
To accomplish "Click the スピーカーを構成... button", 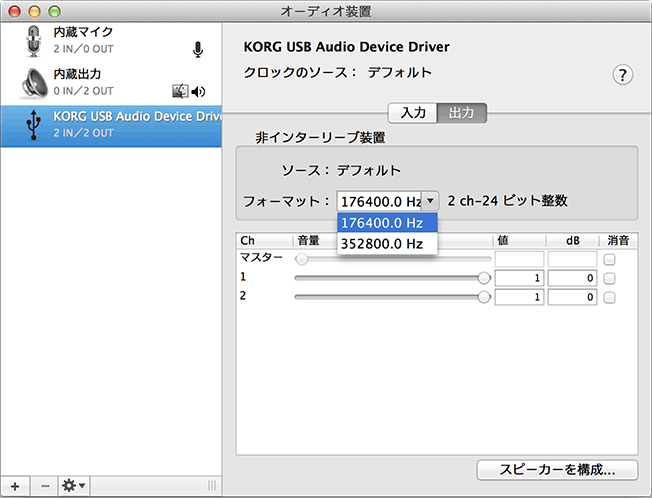I will [x=557, y=470].
